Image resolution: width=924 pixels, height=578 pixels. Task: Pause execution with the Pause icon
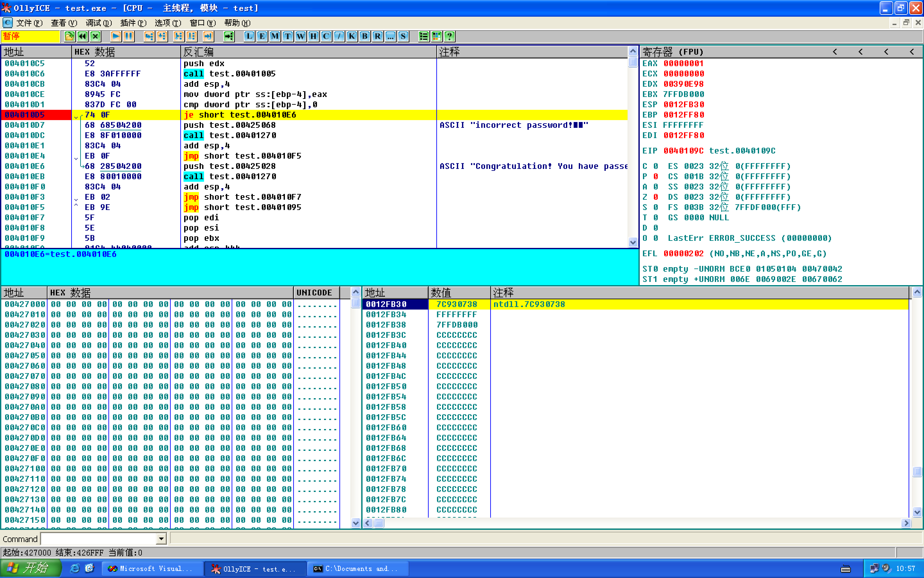pyautogui.click(x=129, y=36)
